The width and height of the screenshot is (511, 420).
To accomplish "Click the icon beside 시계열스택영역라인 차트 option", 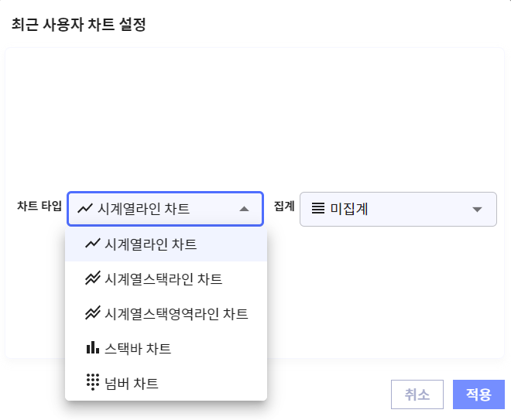I will pos(93,313).
